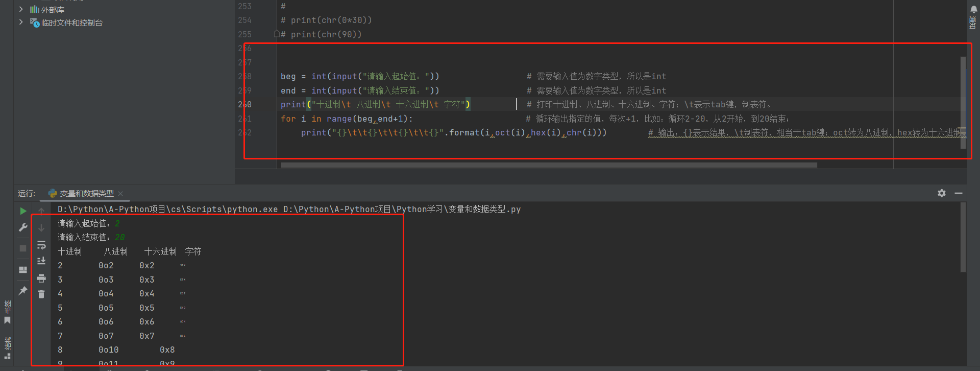Click the editor horizontal scrollbar

[x=549, y=165]
